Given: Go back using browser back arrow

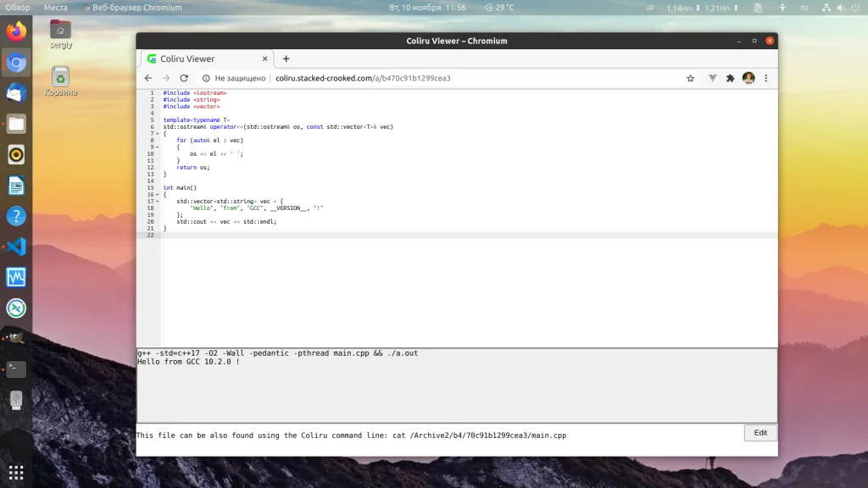Looking at the screenshot, I should [148, 78].
